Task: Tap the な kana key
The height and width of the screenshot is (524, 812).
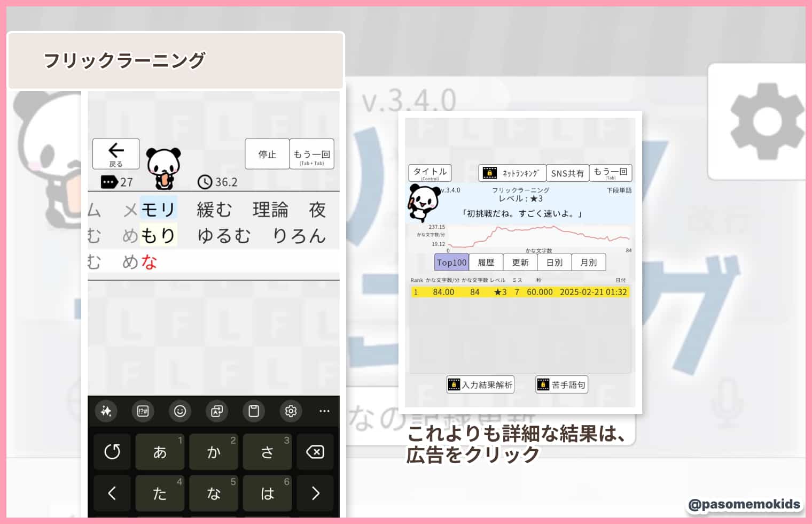Action: 213,493
